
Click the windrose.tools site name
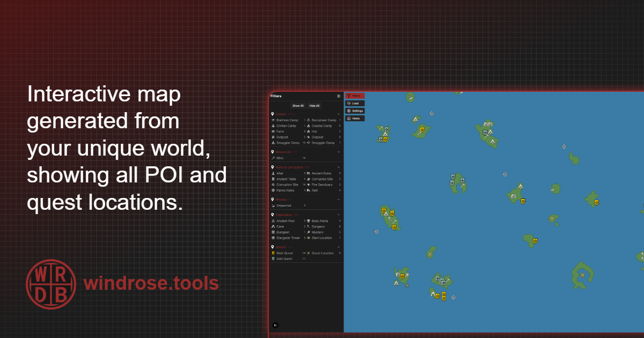coord(152,283)
